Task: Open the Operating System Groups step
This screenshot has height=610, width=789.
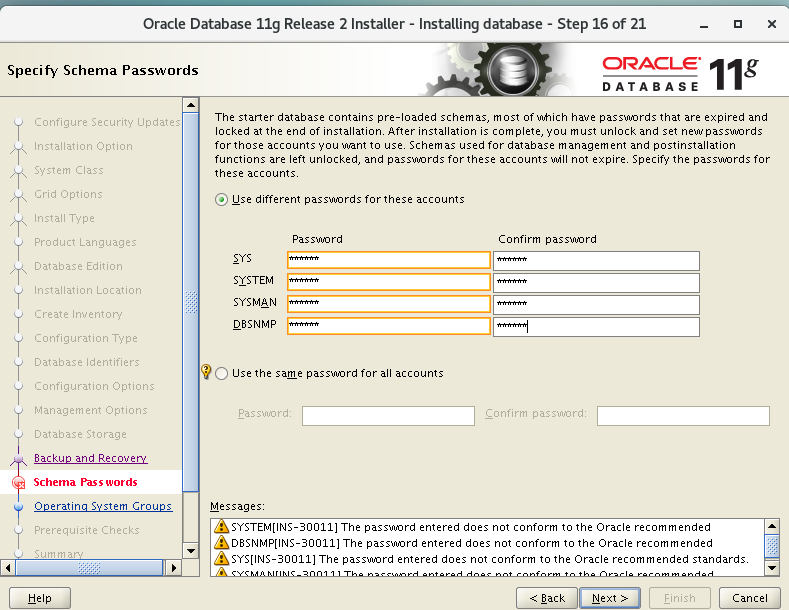Action: pos(103,506)
